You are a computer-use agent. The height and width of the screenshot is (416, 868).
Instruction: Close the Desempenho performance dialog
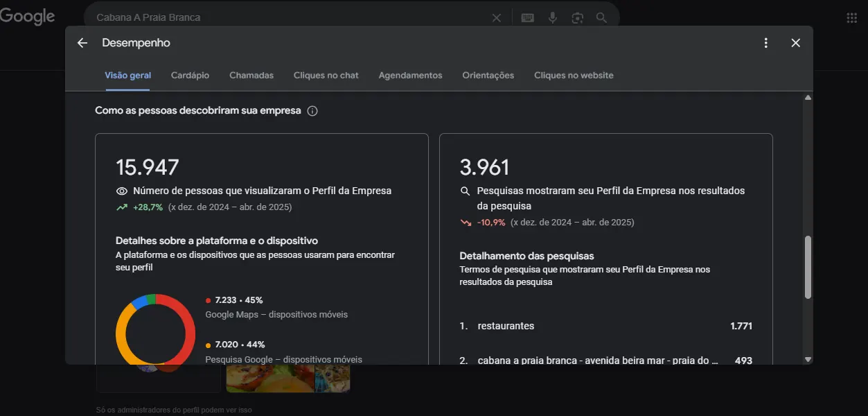(x=795, y=43)
